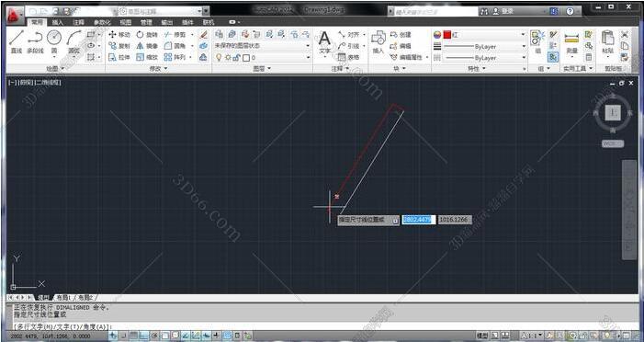Screen dimensions: 644x342
Task: Click the Create (创建) block button
Action: coord(401,35)
